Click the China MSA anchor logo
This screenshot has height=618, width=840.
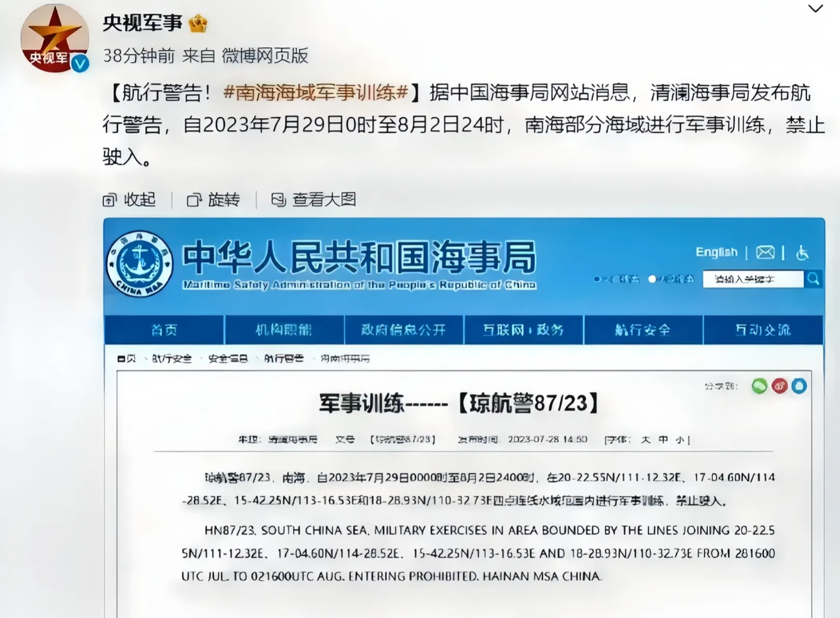click(140, 263)
